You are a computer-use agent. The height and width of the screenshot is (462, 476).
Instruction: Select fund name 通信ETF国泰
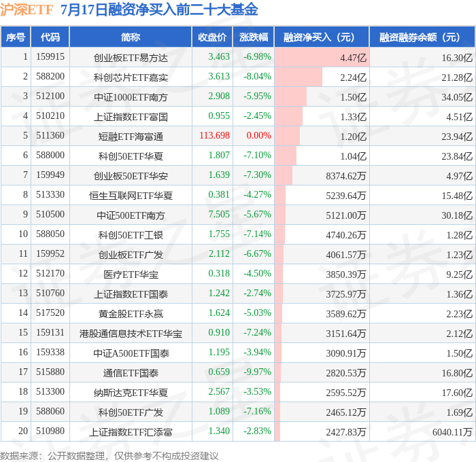[131, 373]
